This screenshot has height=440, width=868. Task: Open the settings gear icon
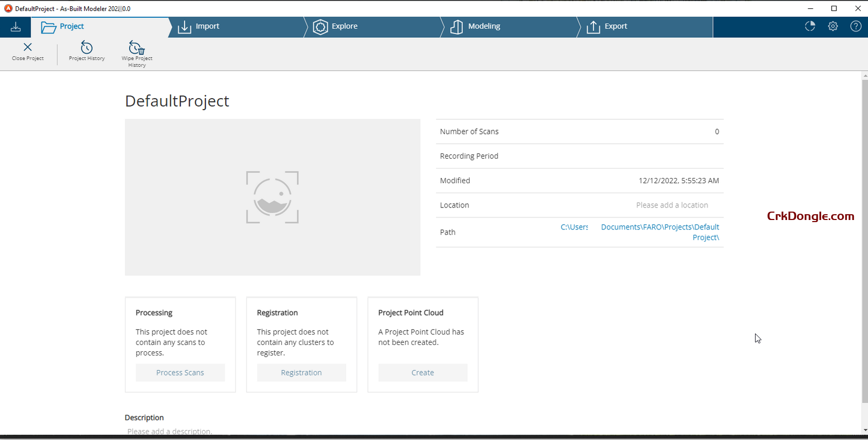tap(833, 27)
